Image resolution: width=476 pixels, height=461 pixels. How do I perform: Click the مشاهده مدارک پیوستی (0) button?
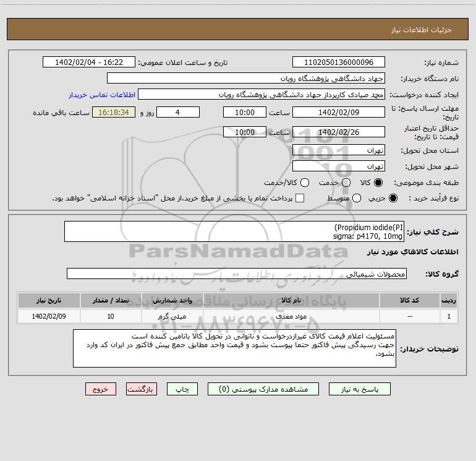pyautogui.click(x=263, y=389)
